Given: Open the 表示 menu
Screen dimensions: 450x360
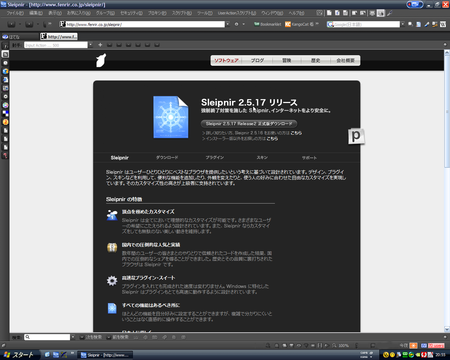Looking at the screenshot, I should [x=55, y=13].
